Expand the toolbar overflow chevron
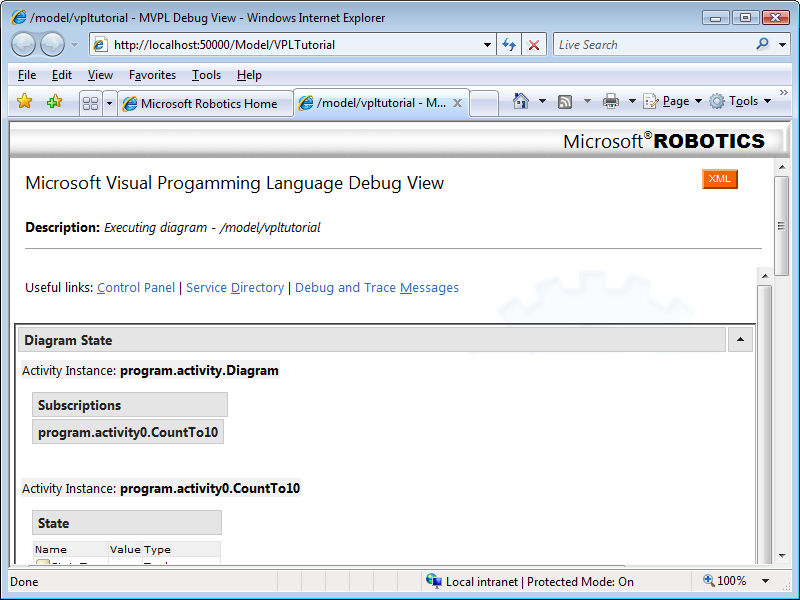 pos(784,92)
